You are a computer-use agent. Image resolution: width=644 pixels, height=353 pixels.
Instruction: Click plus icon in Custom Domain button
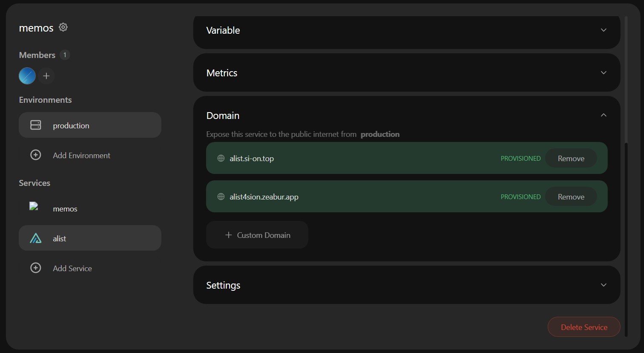(x=229, y=235)
